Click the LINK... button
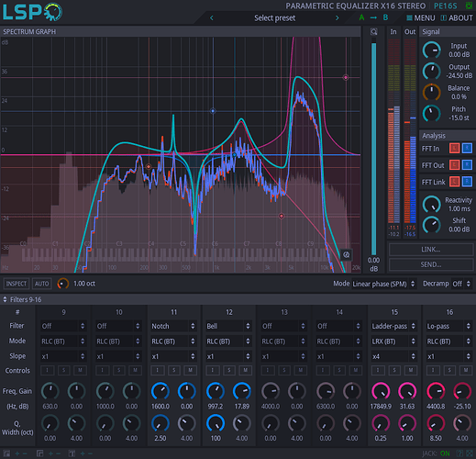476x459 pixels. tap(431, 250)
